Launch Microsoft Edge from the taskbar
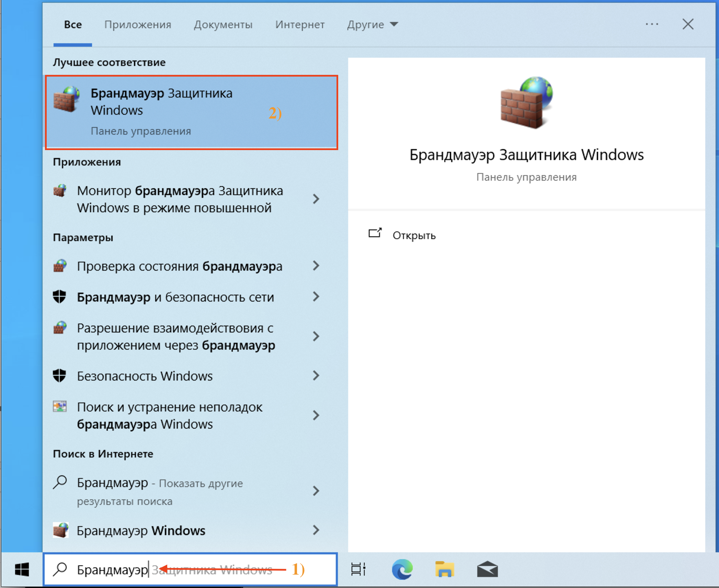719x588 pixels. [x=402, y=569]
